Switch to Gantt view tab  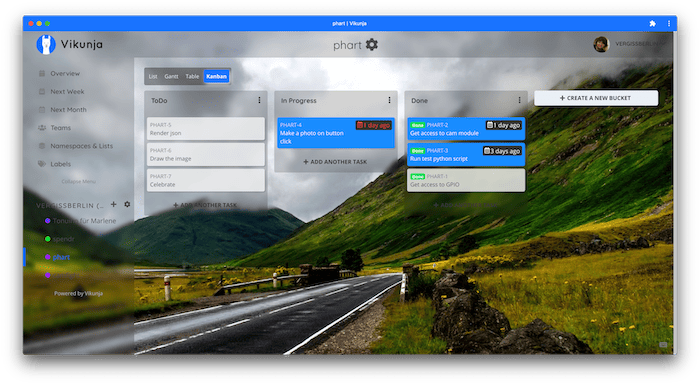171,76
